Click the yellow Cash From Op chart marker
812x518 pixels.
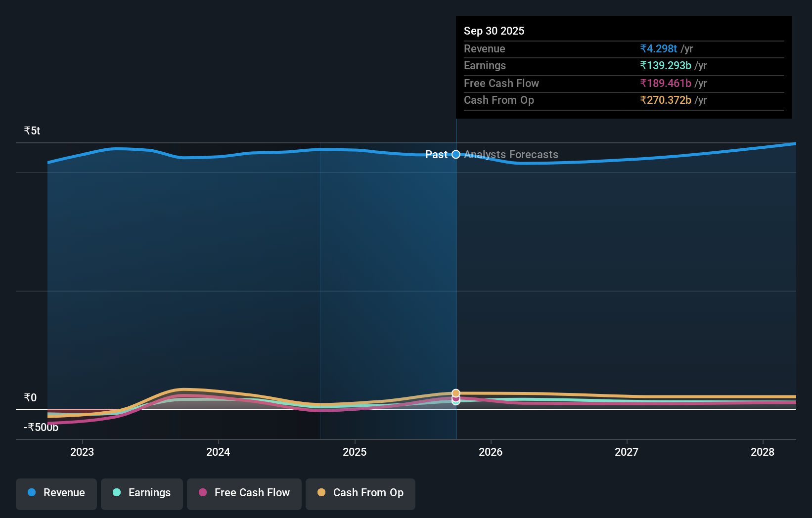click(x=455, y=392)
